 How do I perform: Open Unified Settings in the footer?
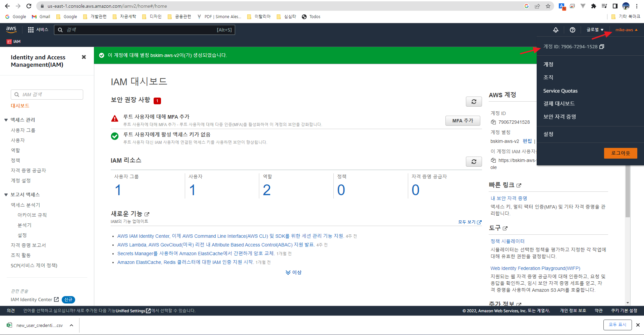click(x=133, y=311)
